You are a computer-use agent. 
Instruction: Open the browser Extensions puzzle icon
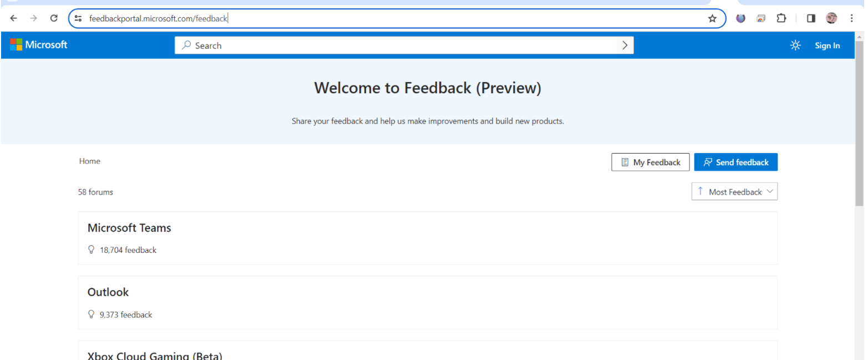pos(781,18)
